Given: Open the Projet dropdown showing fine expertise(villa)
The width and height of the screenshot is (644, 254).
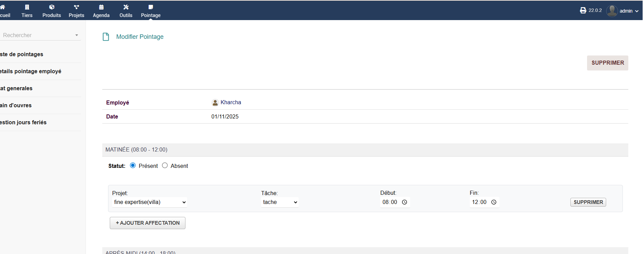Looking at the screenshot, I should 150,202.
